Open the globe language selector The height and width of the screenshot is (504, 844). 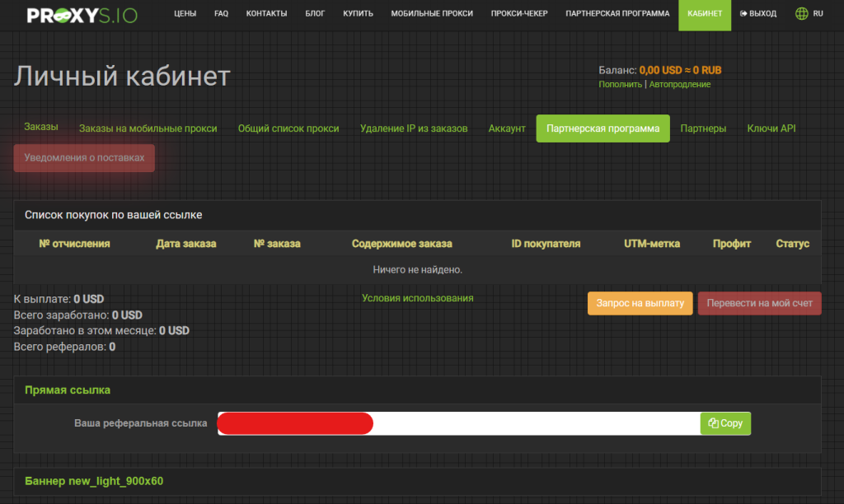click(801, 14)
